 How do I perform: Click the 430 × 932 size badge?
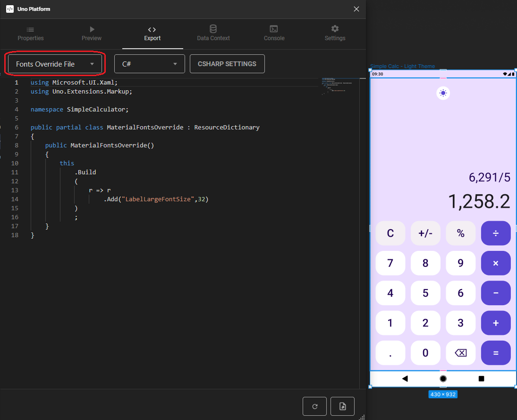pyautogui.click(x=443, y=394)
